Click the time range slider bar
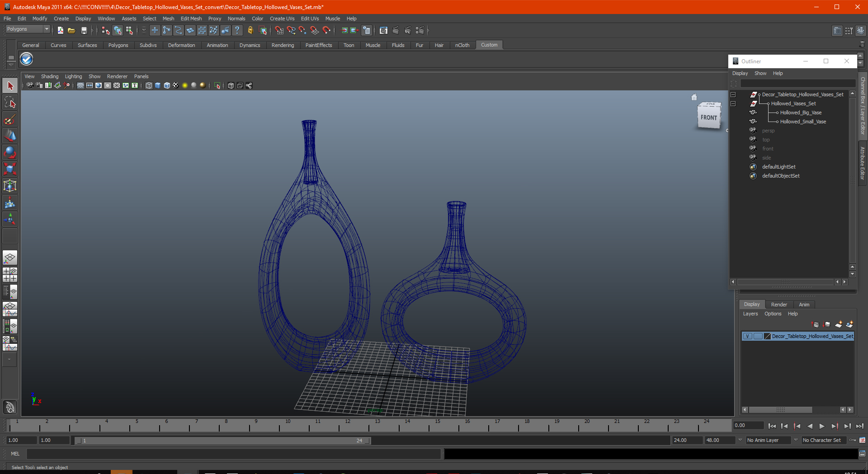868x474 pixels. (222, 441)
